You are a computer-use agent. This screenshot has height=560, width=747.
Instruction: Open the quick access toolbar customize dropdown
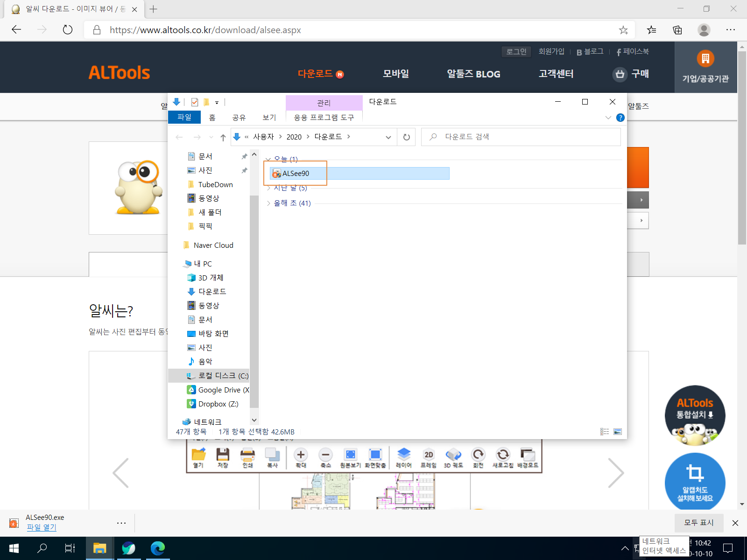click(217, 102)
